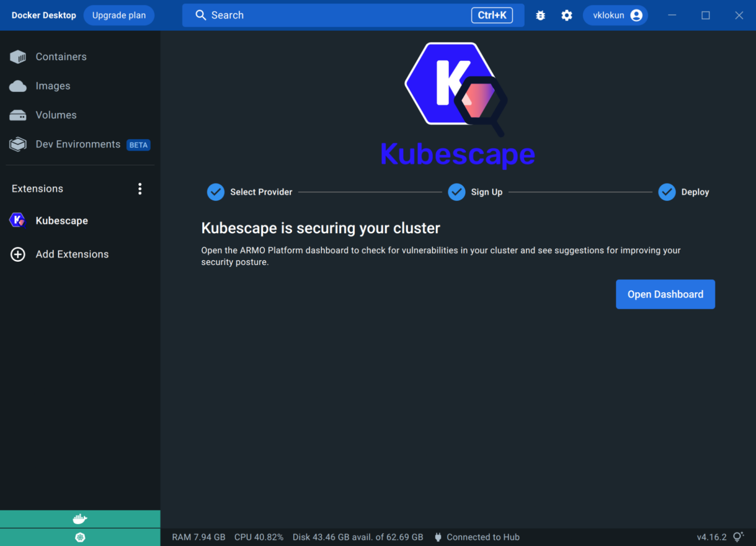Click the Add Extensions plus icon
Image resolution: width=756 pixels, height=546 pixels.
pos(18,254)
